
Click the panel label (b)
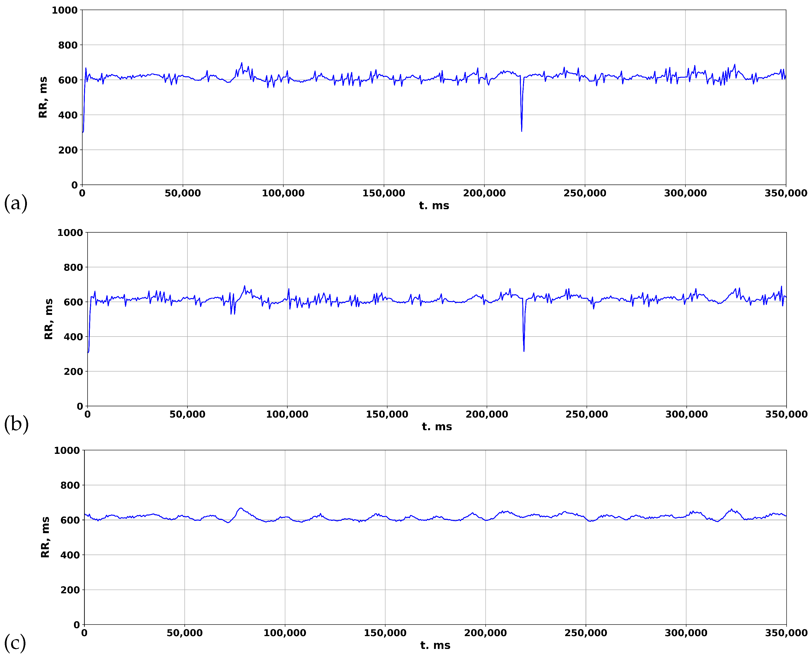pos(16,424)
